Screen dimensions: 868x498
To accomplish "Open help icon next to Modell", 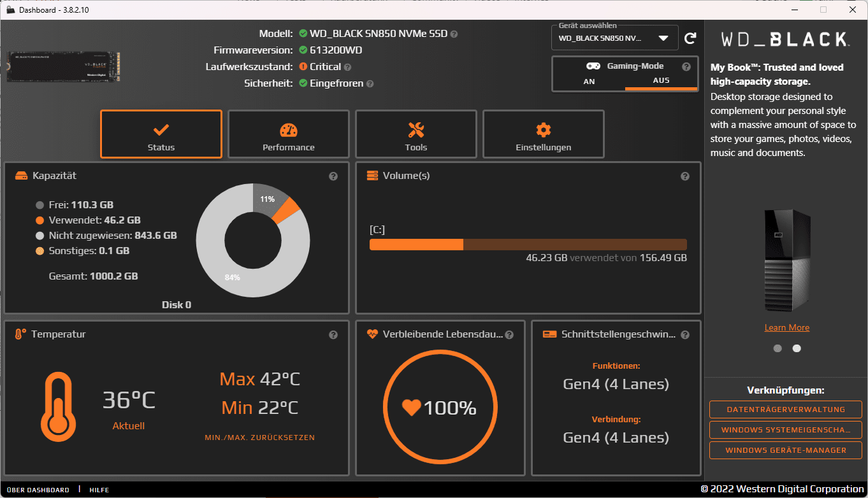I will (x=454, y=34).
